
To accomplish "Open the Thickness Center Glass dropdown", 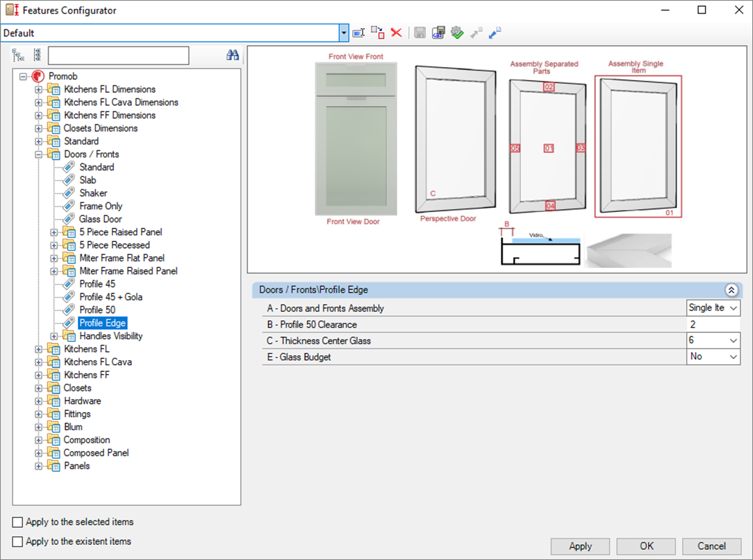I will pos(734,341).
